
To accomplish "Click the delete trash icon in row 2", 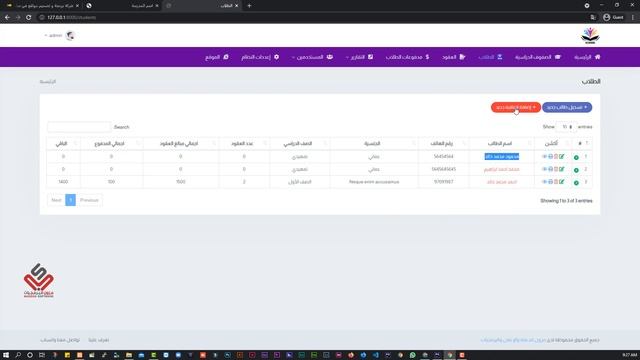I will point(556,169).
